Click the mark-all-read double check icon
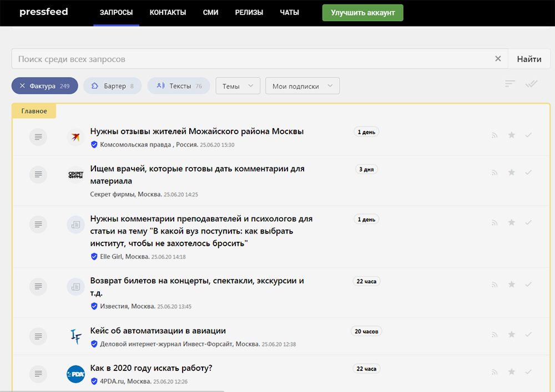This screenshot has width=555, height=392. coord(531,84)
